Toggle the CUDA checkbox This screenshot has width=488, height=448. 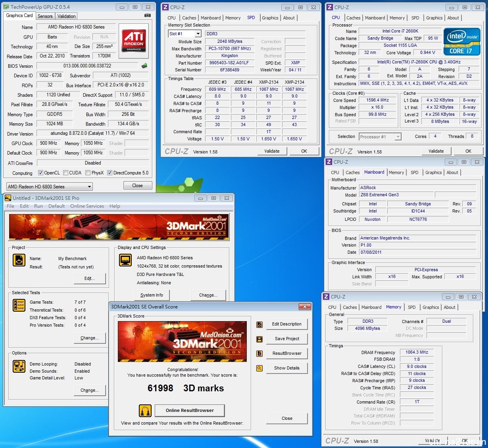(x=65, y=173)
